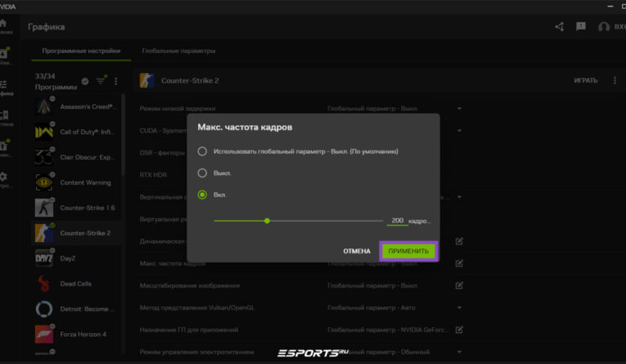Click the 'Масштабирование изображения' row label
The image size is (626, 364).
[x=190, y=286]
